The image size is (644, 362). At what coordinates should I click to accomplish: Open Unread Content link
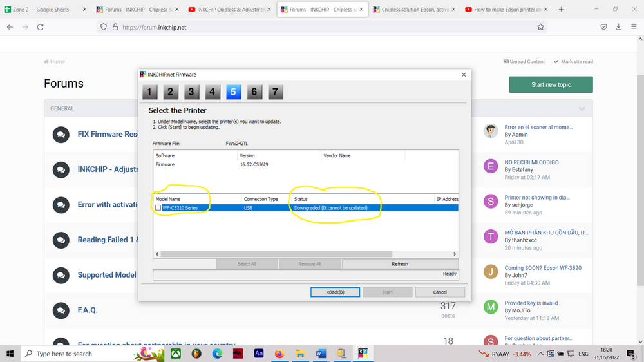pos(524,62)
